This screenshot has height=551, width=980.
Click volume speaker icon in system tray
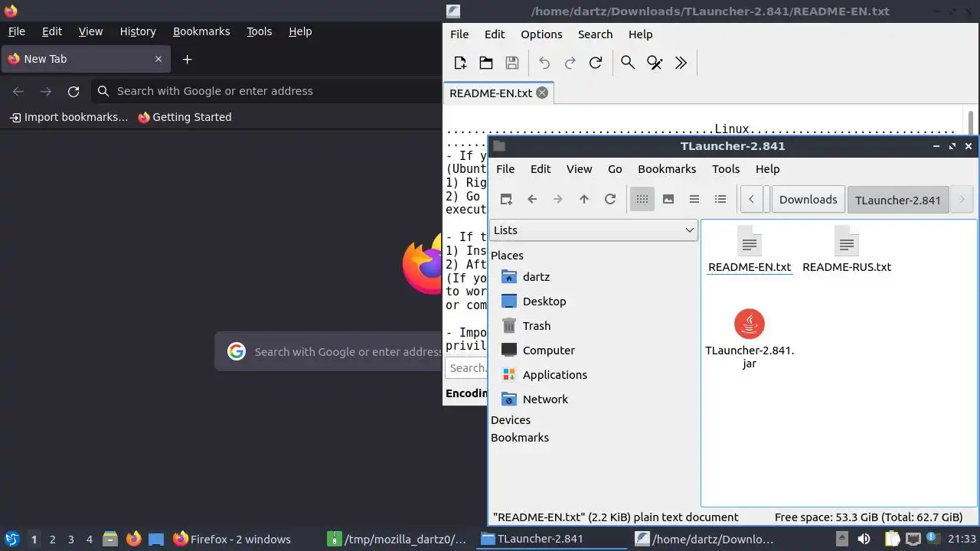tap(864, 539)
